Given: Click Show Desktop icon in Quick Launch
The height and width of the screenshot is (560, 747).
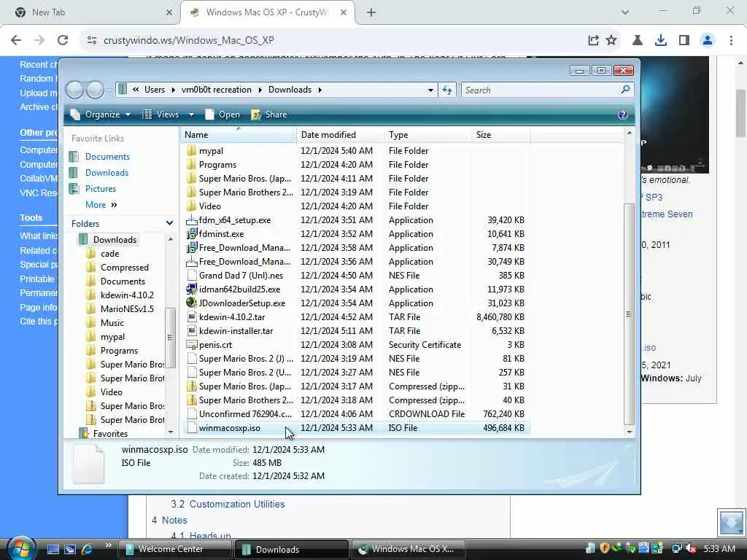Looking at the screenshot, I should (53, 549).
